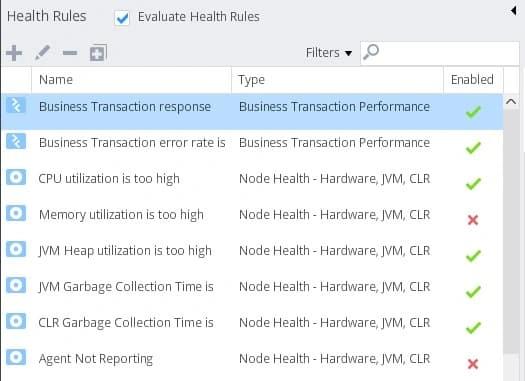Click the magnifier search icon
525x381 pixels.
[371, 52]
